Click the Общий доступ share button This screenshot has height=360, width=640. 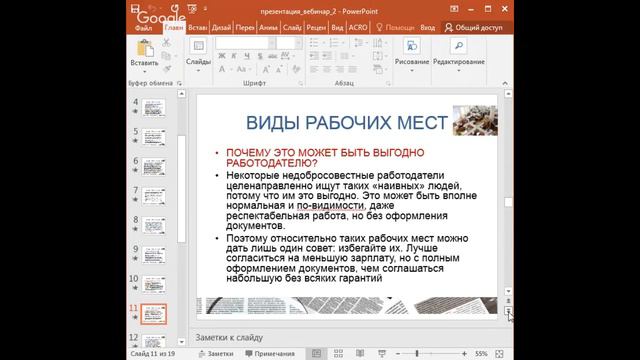[473, 28]
